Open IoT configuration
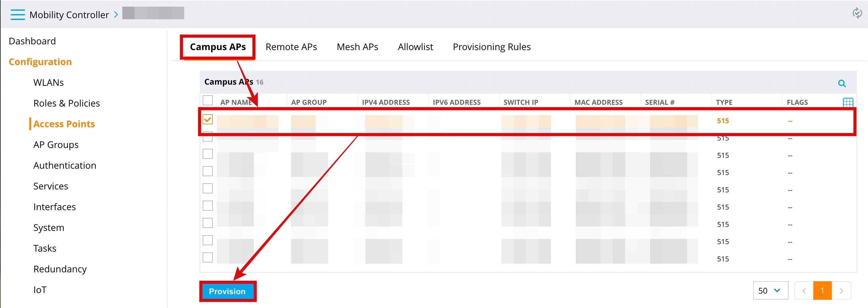 point(40,290)
